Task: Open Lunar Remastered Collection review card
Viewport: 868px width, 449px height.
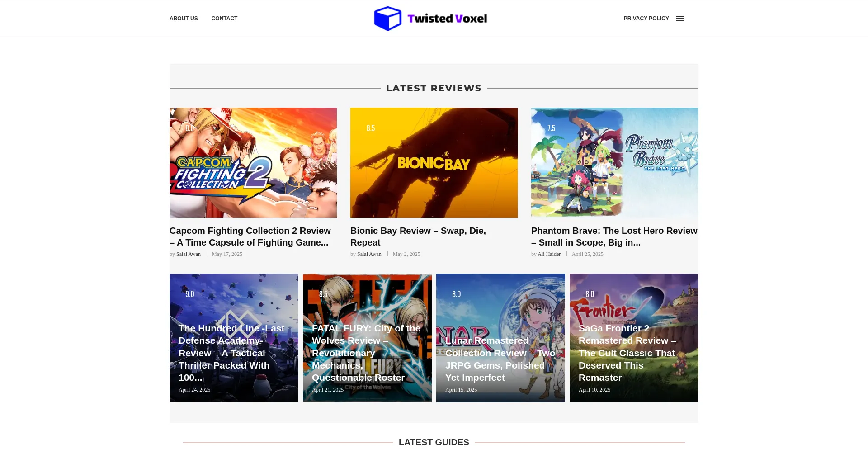Action: point(500,338)
